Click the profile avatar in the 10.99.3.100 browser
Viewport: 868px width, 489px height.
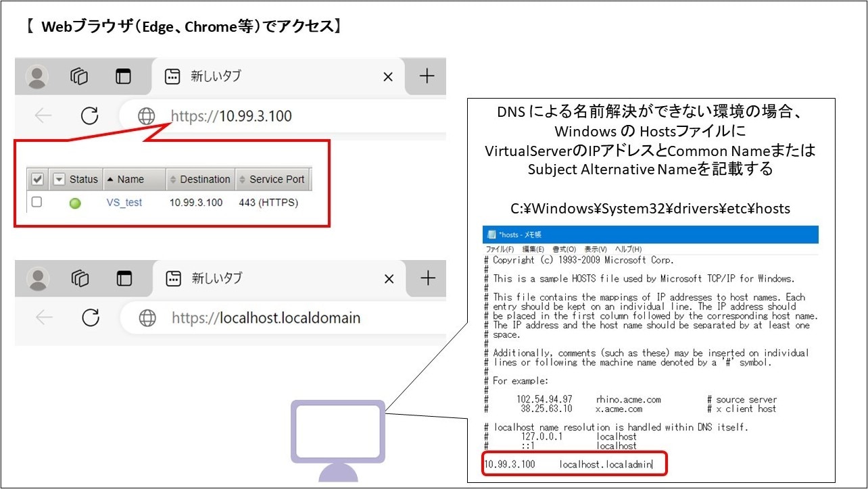pos(37,76)
